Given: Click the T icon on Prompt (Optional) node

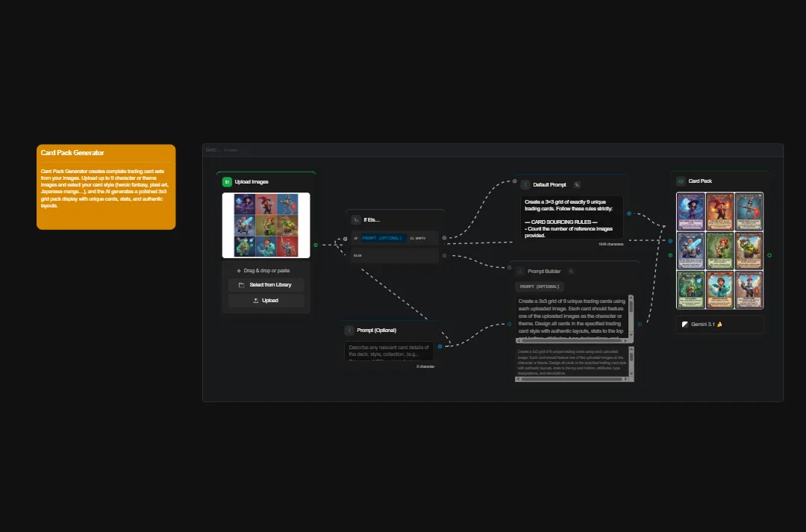Looking at the screenshot, I should pyautogui.click(x=349, y=330).
